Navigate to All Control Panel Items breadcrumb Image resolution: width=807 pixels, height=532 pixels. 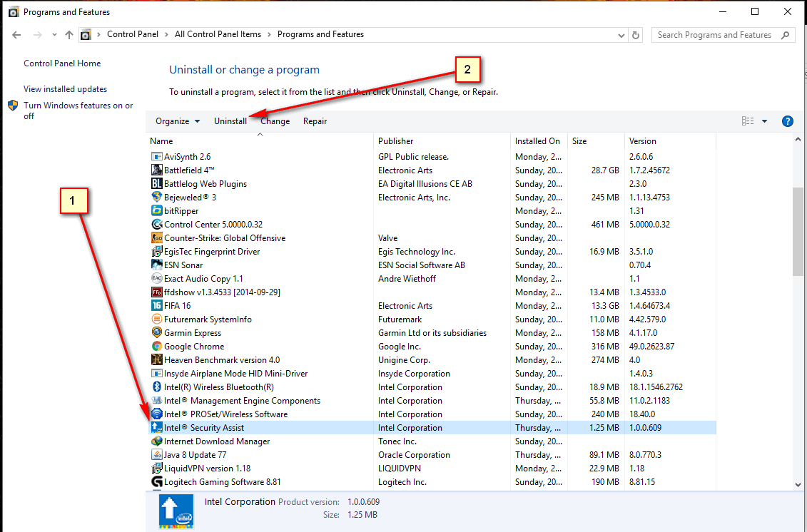tap(218, 34)
